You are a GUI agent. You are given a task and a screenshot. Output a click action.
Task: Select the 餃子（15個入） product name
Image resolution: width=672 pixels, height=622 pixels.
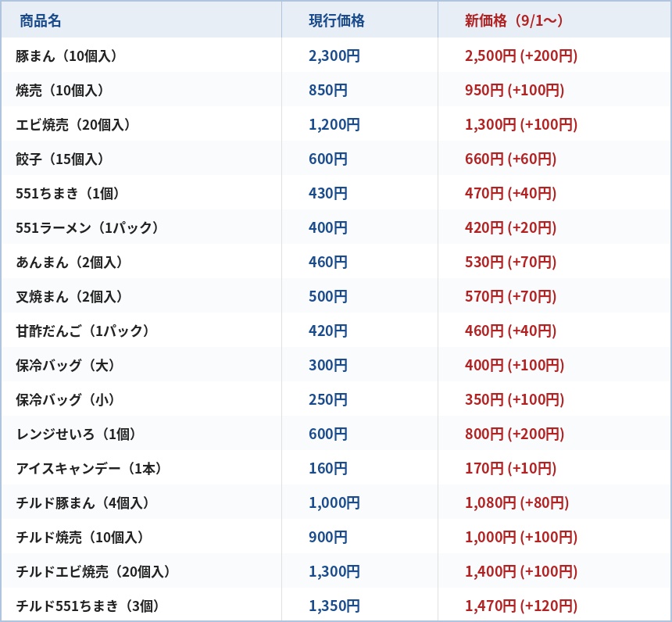click(x=59, y=159)
